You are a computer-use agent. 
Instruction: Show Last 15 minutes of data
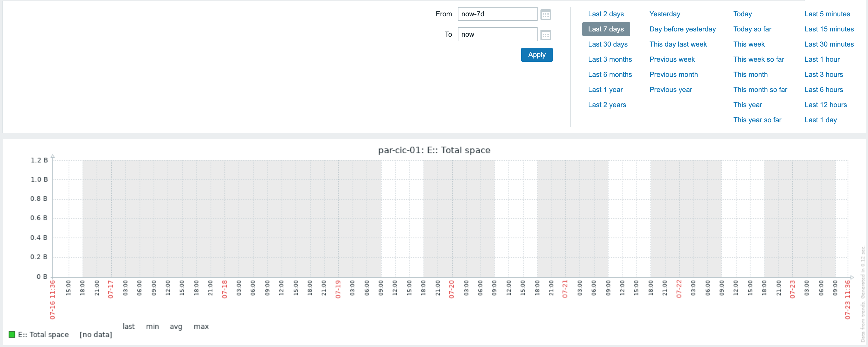coord(829,29)
